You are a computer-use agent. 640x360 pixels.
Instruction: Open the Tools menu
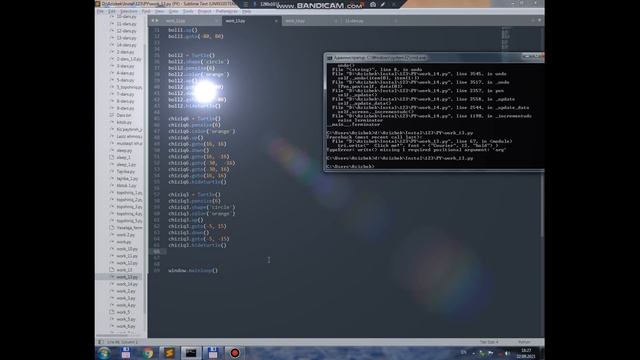(188, 11)
